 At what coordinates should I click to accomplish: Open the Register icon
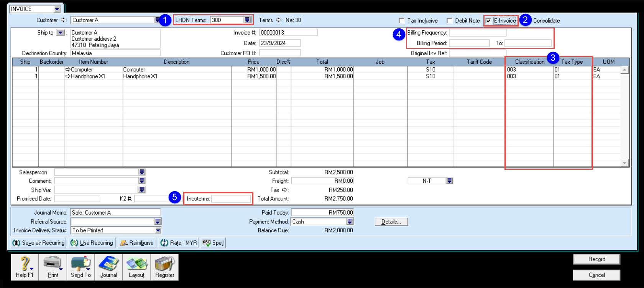[x=165, y=267]
